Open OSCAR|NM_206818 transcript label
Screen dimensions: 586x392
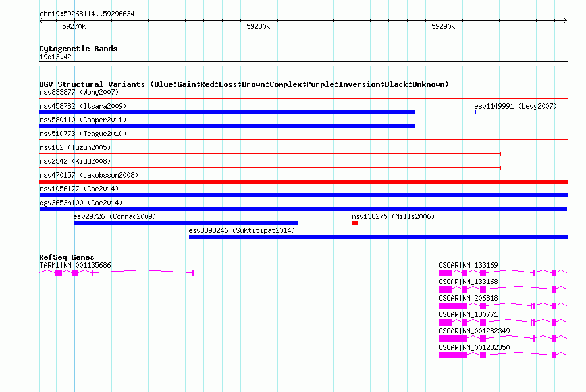pyautogui.click(x=468, y=299)
